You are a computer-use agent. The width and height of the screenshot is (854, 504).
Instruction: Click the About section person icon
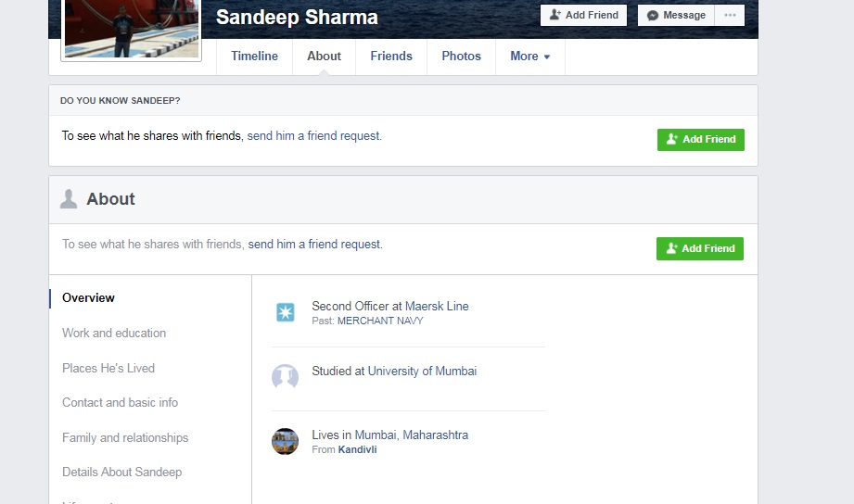[69, 199]
